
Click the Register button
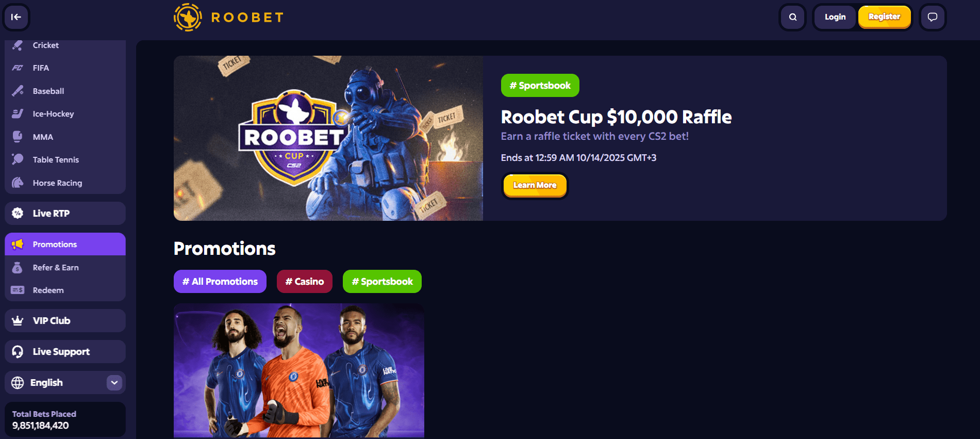[x=884, y=17]
